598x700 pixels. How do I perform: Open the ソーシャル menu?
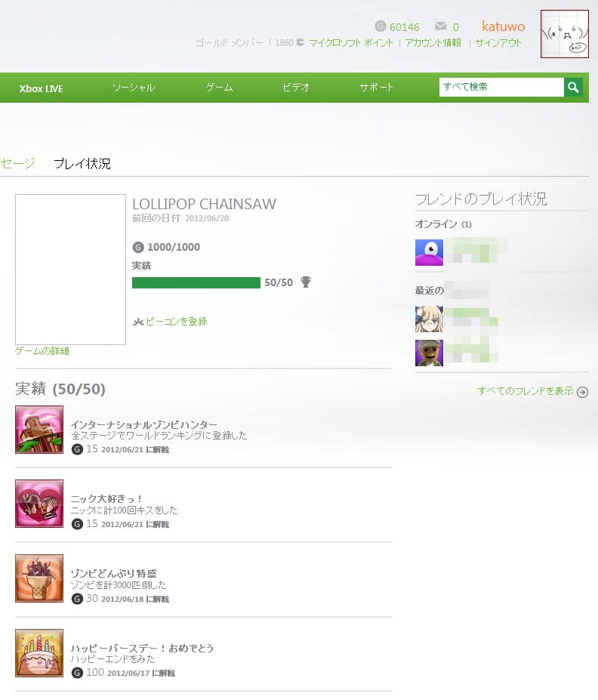pos(134,88)
